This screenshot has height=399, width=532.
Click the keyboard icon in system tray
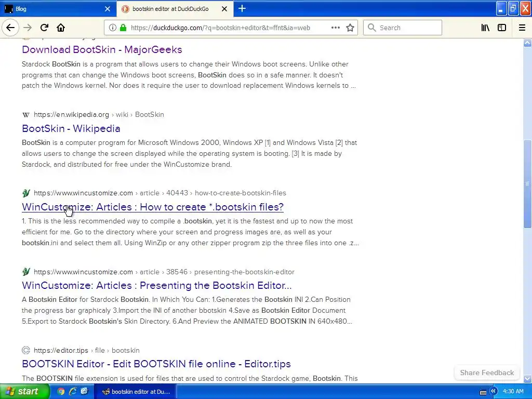483,392
